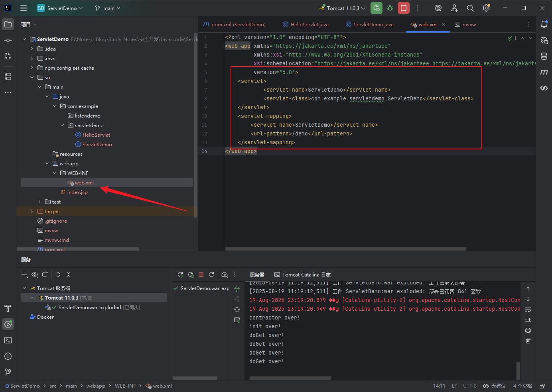Toggle the Services tool window button

point(8,324)
